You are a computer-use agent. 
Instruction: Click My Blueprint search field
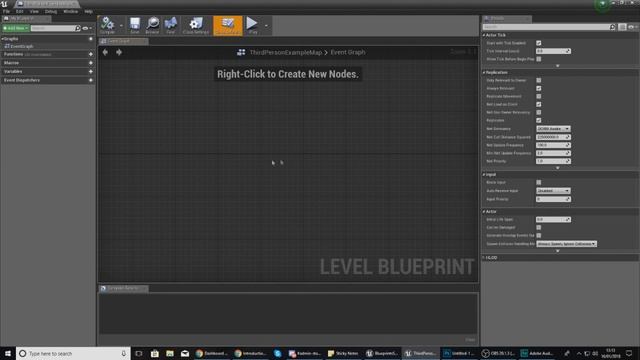(x=53, y=28)
